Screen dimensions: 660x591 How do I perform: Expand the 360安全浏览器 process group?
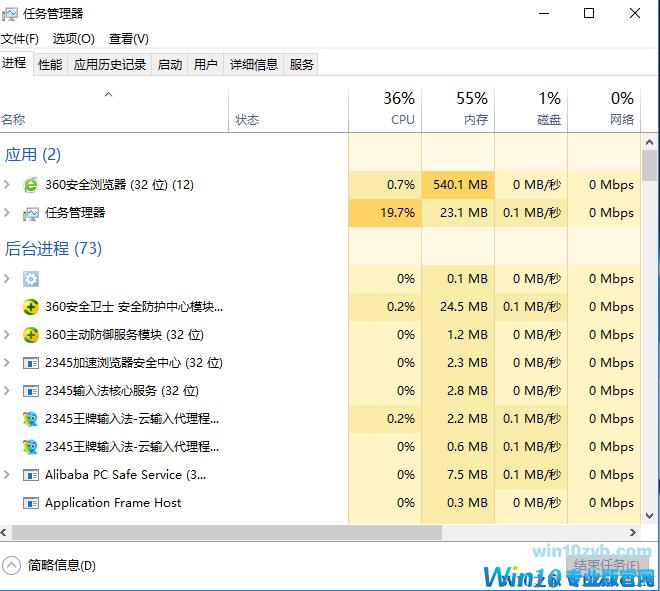(8, 185)
